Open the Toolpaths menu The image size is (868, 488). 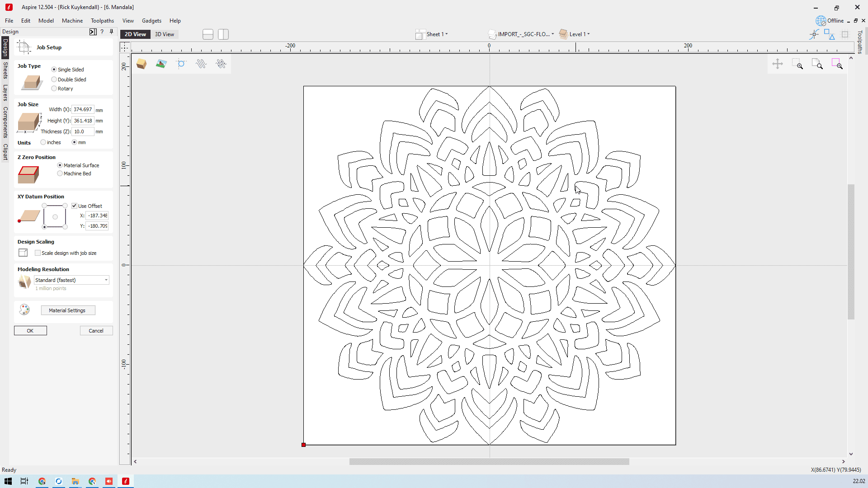tap(102, 21)
